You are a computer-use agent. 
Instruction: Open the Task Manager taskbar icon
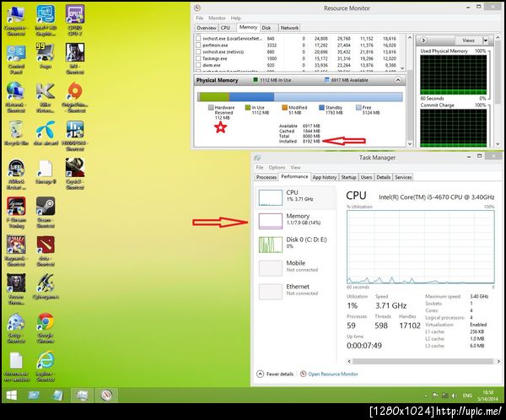point(82,396)
